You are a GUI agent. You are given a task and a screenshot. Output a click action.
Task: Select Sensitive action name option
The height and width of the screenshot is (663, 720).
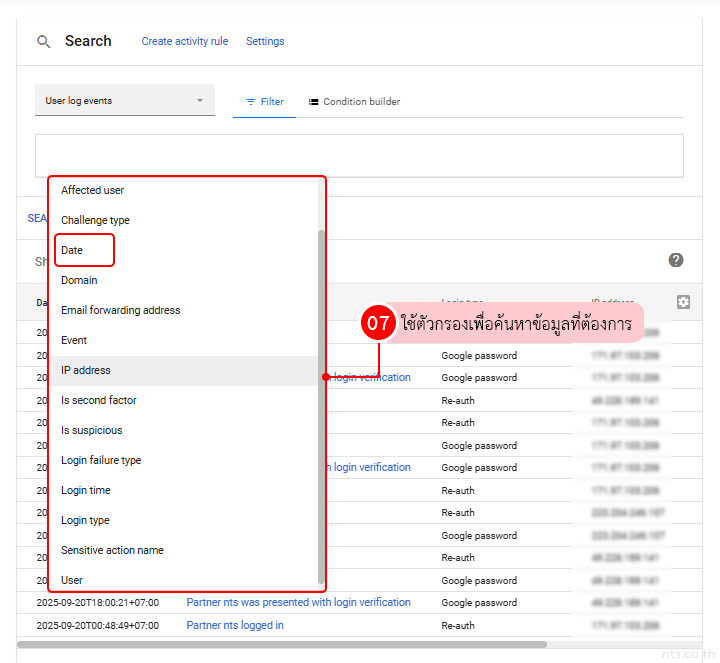tap(112, 550)
